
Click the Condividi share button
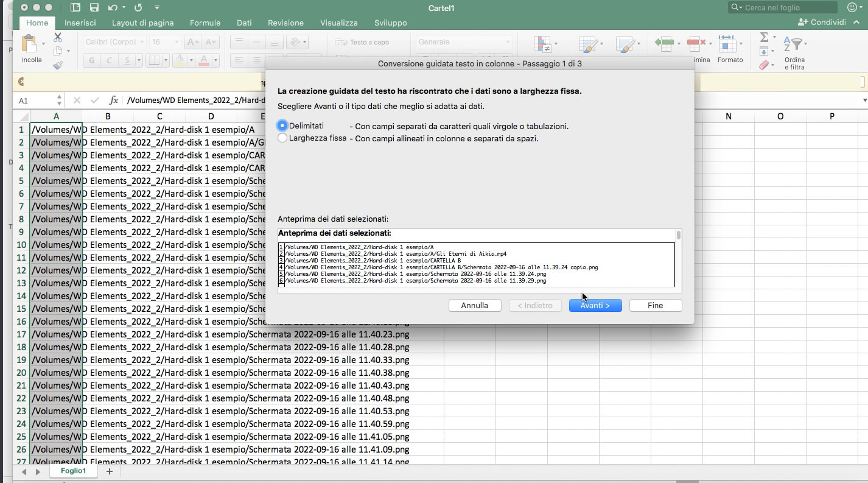(x=822, y=22)
